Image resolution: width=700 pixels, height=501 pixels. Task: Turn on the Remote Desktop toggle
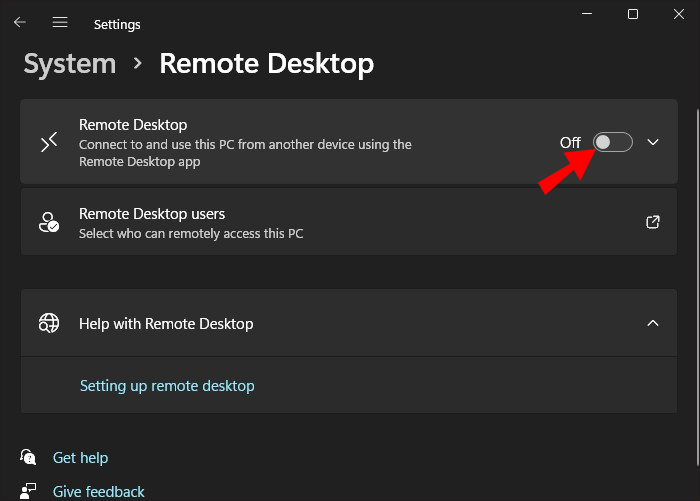(x=612, y=142)
